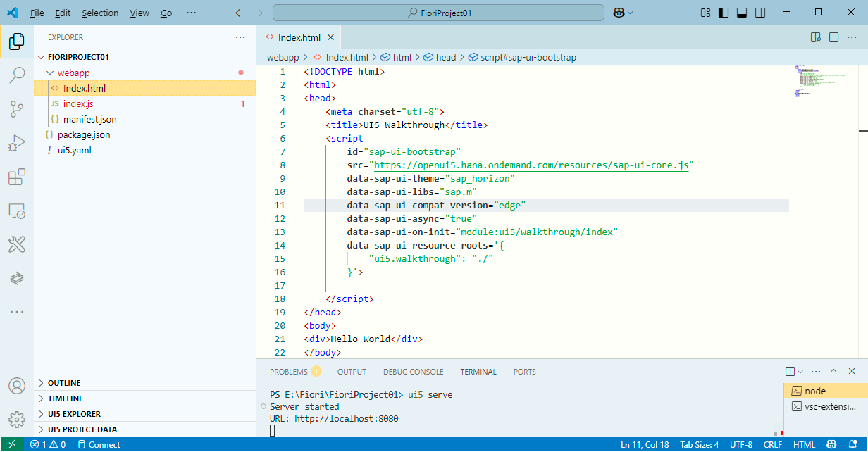Open Copilot chat icon in title bar
The width and height of the screenshot is (868, 452).
(618, 13)
